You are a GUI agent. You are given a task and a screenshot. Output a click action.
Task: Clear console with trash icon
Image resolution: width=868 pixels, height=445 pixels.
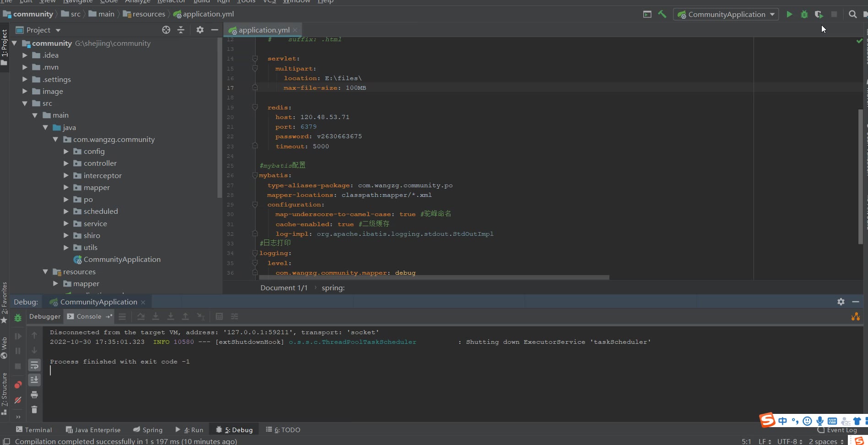[34, 410]
